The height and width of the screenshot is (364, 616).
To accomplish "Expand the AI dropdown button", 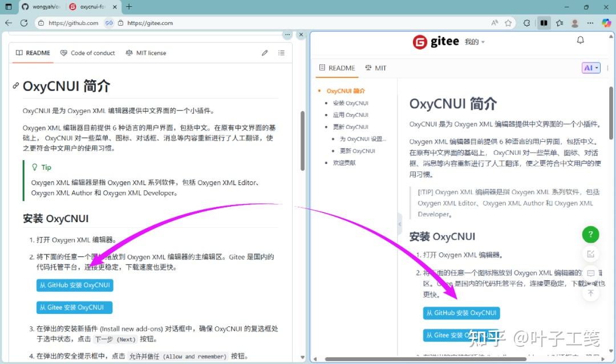I will pos(591,68).
